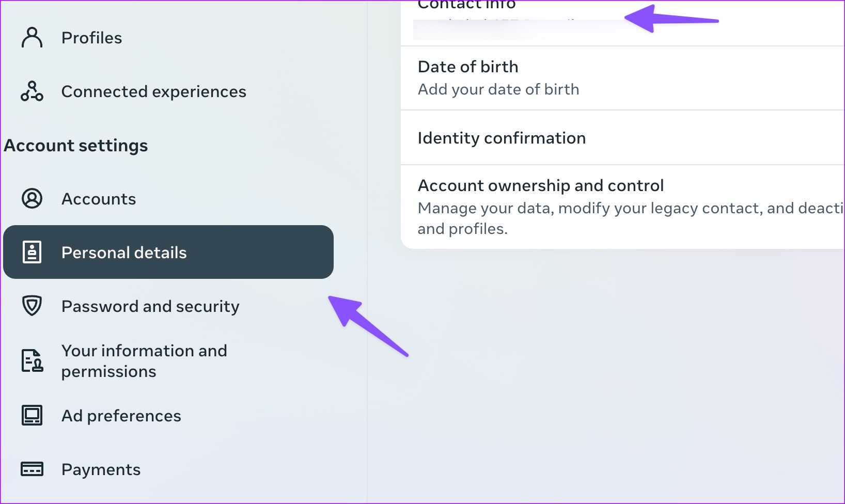
Task: Select the Profiles person icon
Action: pyautogui.click(x=32, y=37)
